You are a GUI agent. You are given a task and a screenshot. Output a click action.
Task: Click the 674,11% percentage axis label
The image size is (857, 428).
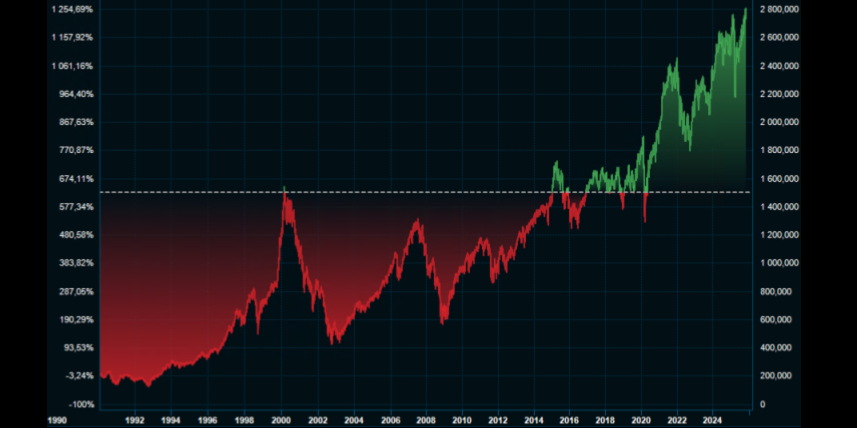tap(76, 179)
